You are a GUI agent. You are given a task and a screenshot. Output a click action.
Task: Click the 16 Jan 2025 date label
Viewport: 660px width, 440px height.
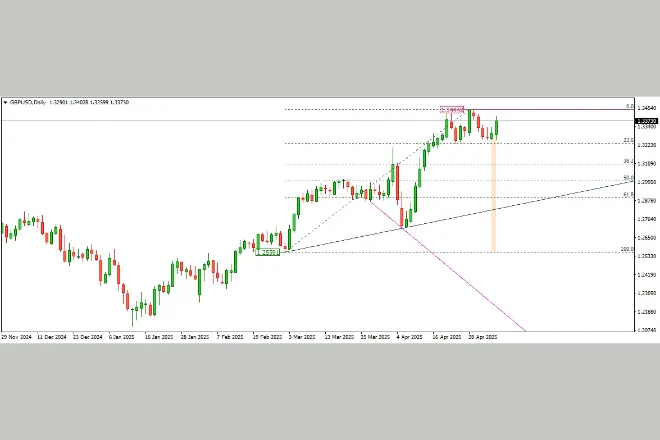[159, 337]
